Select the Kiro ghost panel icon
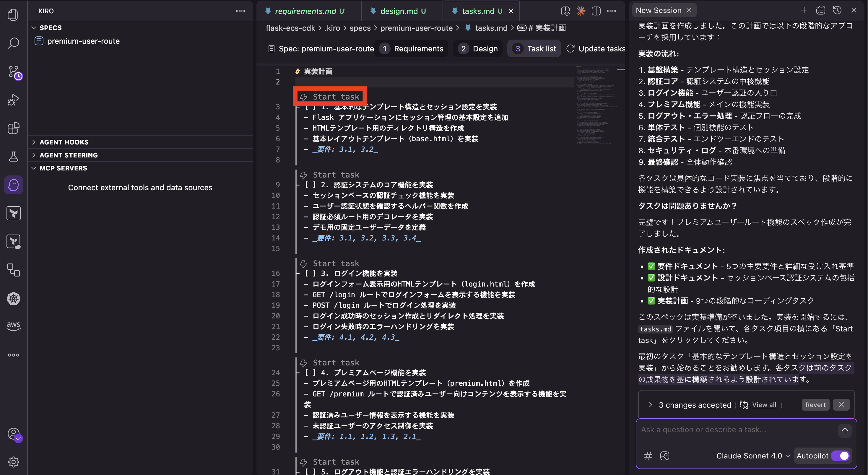The height and width of the screenshot is (475, 868). coord(14,185)
